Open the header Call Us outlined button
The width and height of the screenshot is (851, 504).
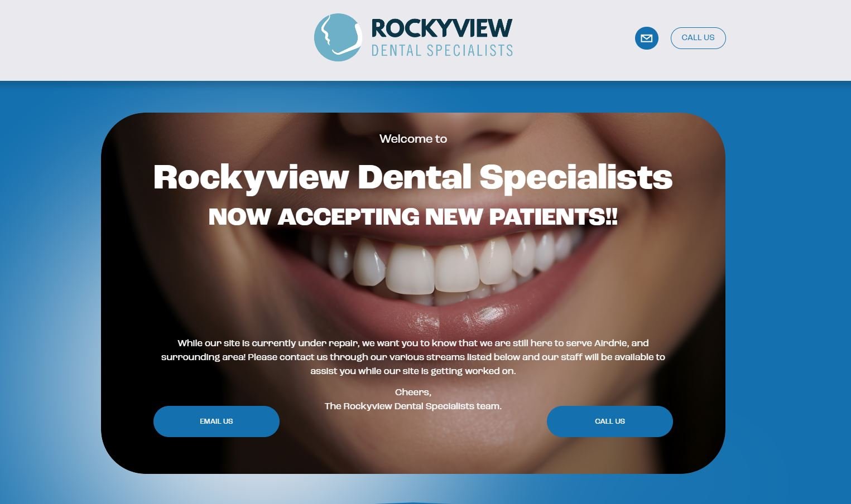pyautogui.click(x=698, y=38)
